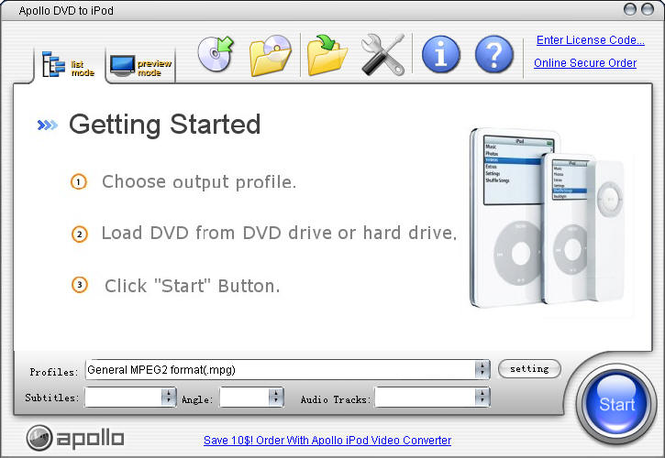Click 'Choose output profile.' step text

pyautogui.click(x=199, y=182)
